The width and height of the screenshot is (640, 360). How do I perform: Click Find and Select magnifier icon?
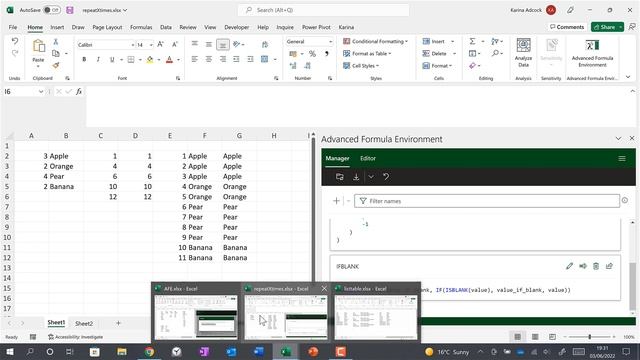pos(495,53)
